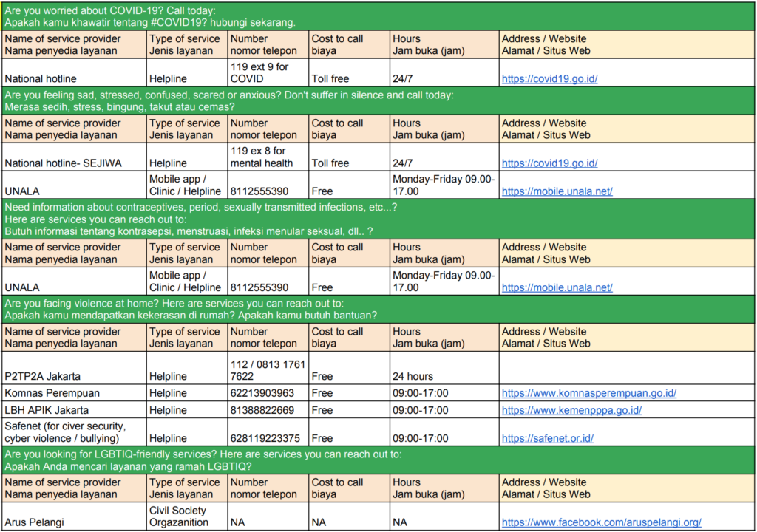Open the safenet.or.id link

(548, 438)
